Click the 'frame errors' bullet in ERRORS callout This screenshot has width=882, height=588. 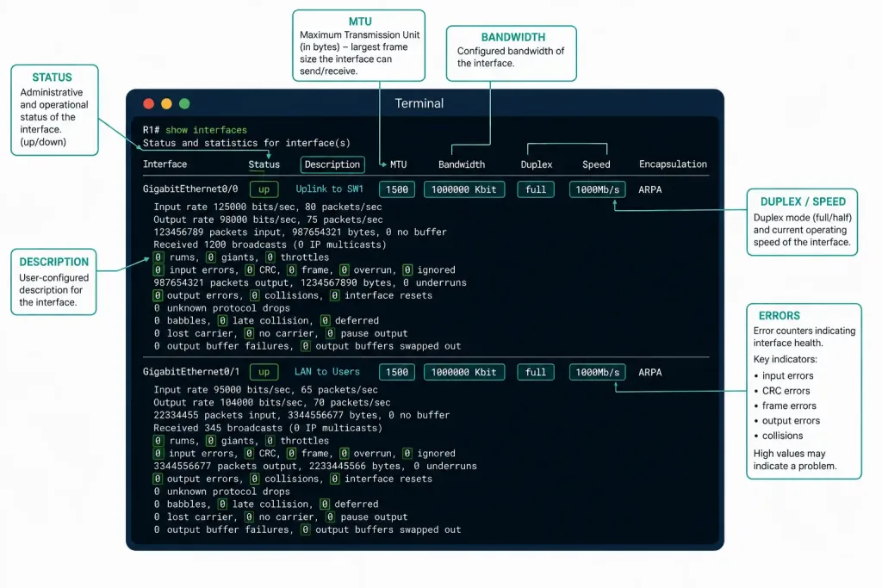coord(789,405)
